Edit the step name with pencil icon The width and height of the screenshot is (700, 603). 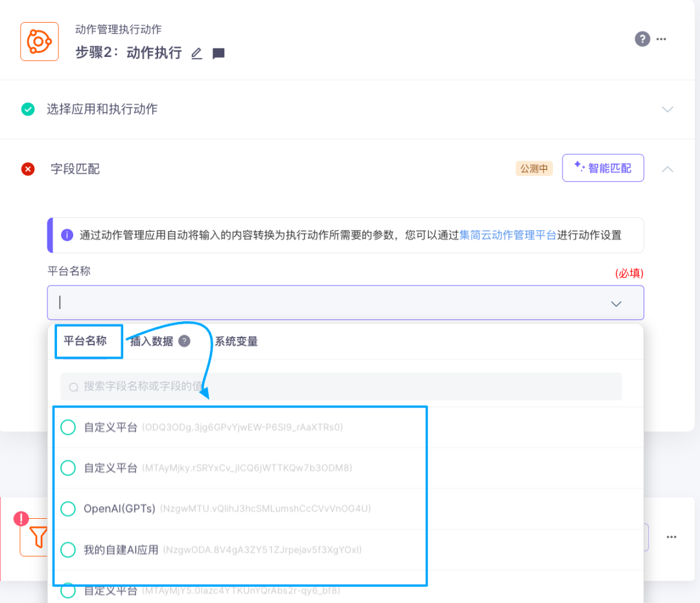196,54
